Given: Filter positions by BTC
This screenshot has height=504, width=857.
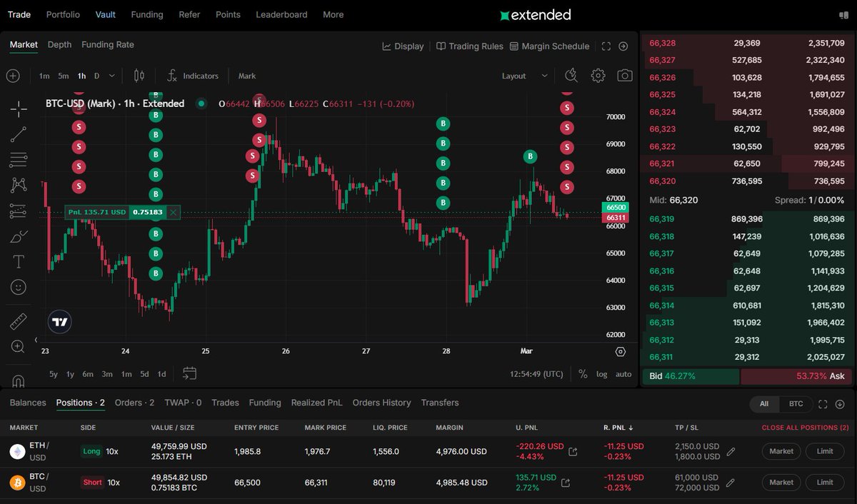Looking at the screenshot, I should pyautogui.click(x=796, y=404).
